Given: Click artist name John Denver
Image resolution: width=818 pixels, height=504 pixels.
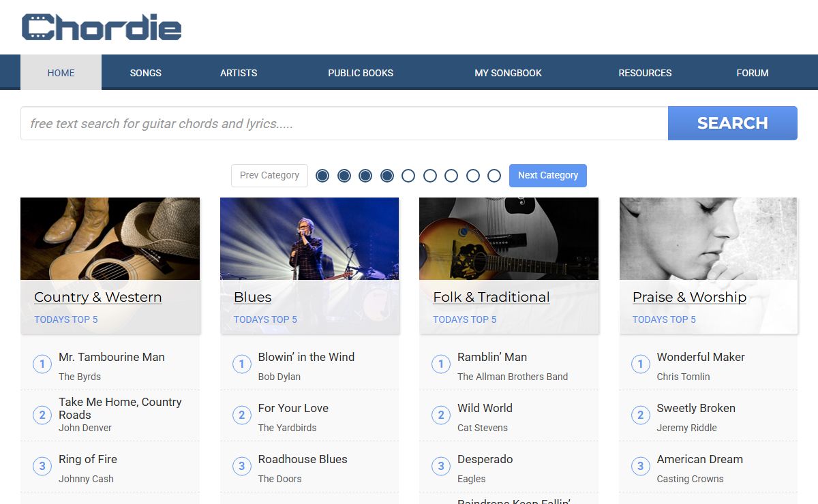Looking at the screenshot, I should coord(85,428).
